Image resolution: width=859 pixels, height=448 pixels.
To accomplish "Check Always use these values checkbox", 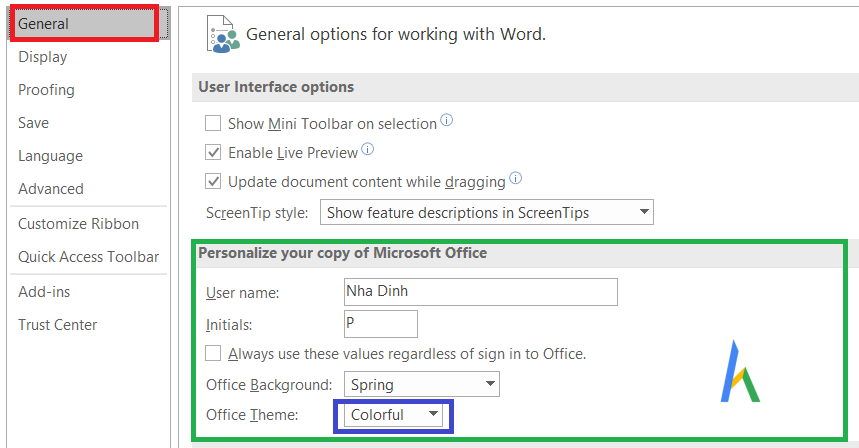I will pyautogui.click(x=213, y=353).
